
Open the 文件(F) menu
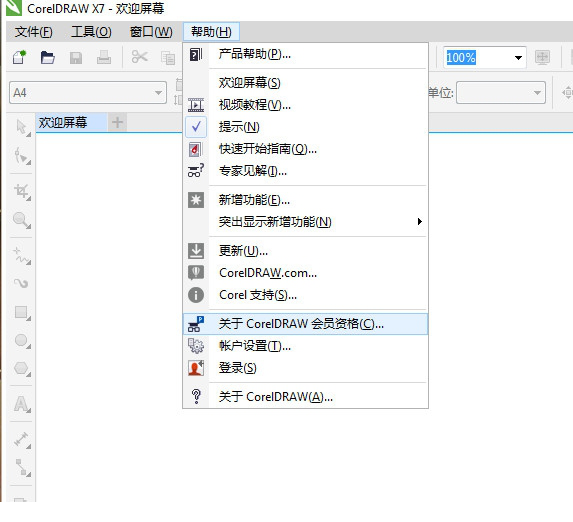pyautogui.click(x=33, y=32)
